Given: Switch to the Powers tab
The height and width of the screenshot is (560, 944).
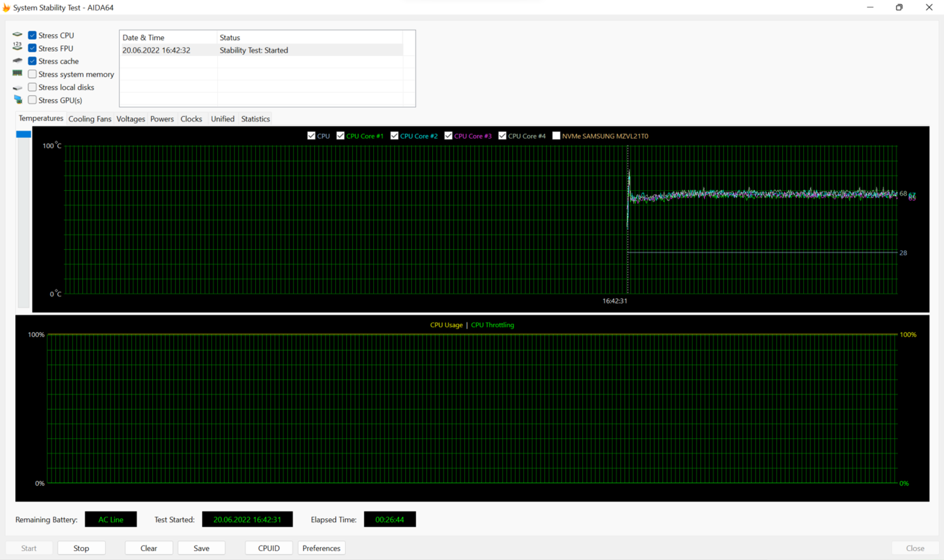Looking at the screenshot, I should [162, 119].
